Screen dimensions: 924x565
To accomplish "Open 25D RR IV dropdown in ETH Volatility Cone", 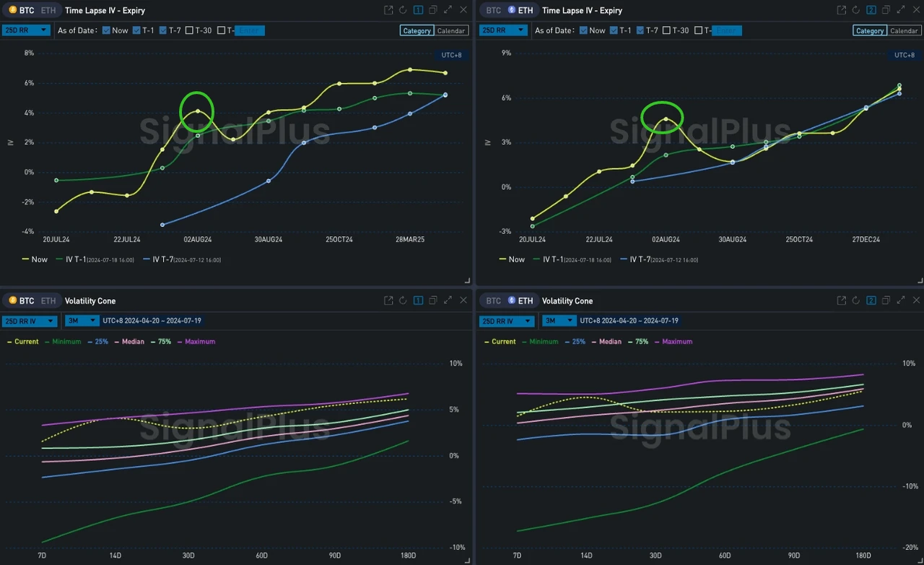I will [506, 321].
